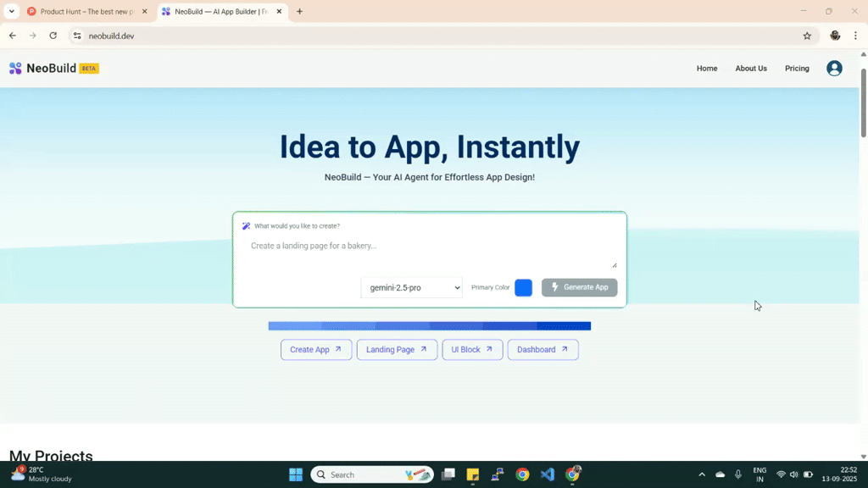Click the magic wand prompt icon

247,225
